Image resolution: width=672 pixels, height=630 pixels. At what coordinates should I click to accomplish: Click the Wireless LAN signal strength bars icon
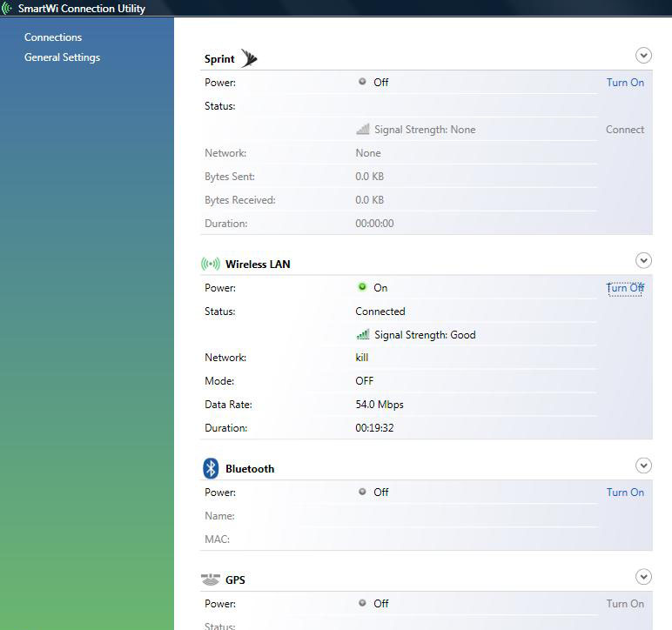point(363,334)
